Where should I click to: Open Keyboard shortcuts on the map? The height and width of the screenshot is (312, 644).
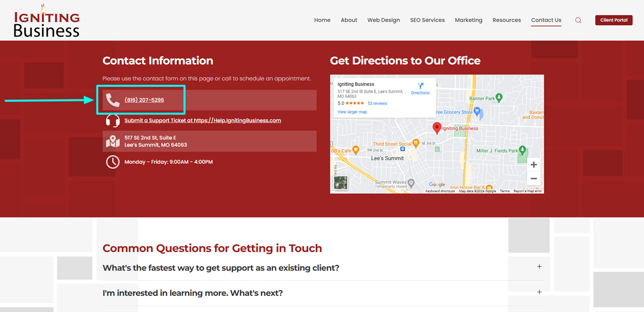440,191
